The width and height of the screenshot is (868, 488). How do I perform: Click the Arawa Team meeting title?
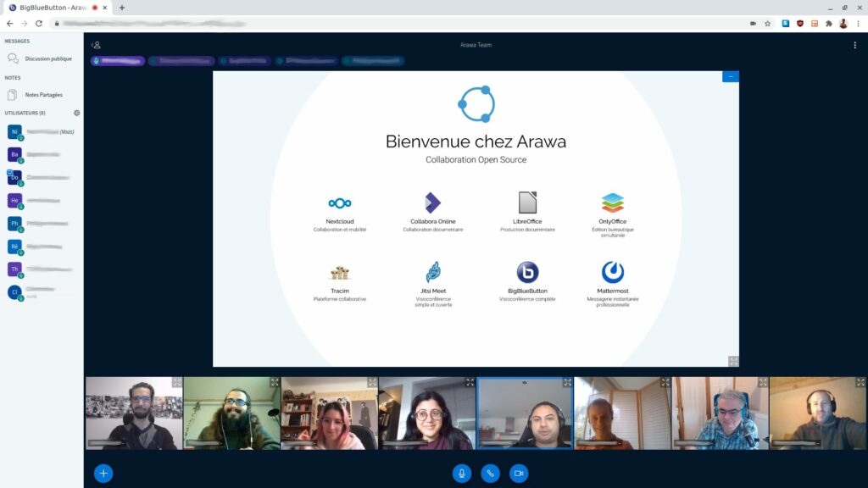tap(476, 46)
